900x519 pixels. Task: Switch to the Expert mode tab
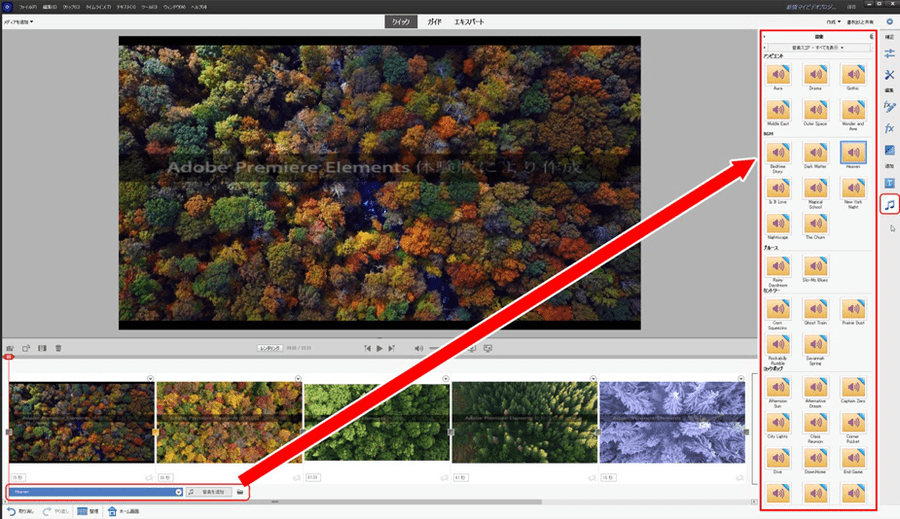(469, 22)
